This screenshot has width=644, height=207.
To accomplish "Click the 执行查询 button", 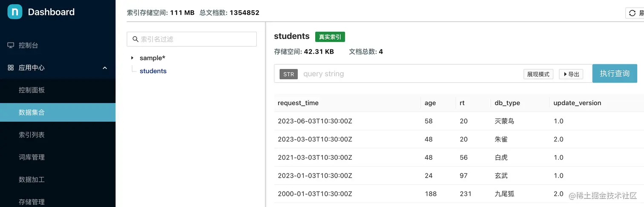I will coord(614,74).
